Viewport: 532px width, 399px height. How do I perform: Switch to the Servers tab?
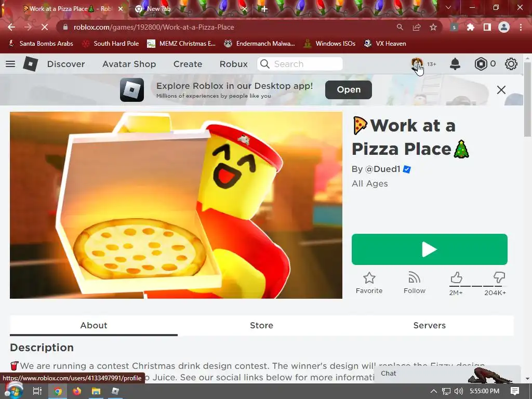pyautogui.click(x=430, y=325)
